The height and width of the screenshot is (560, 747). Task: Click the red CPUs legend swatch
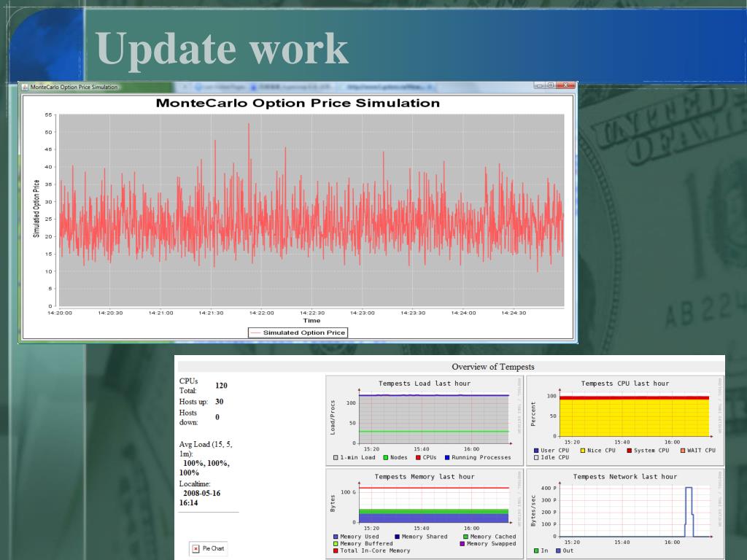(x=418, y=458)
